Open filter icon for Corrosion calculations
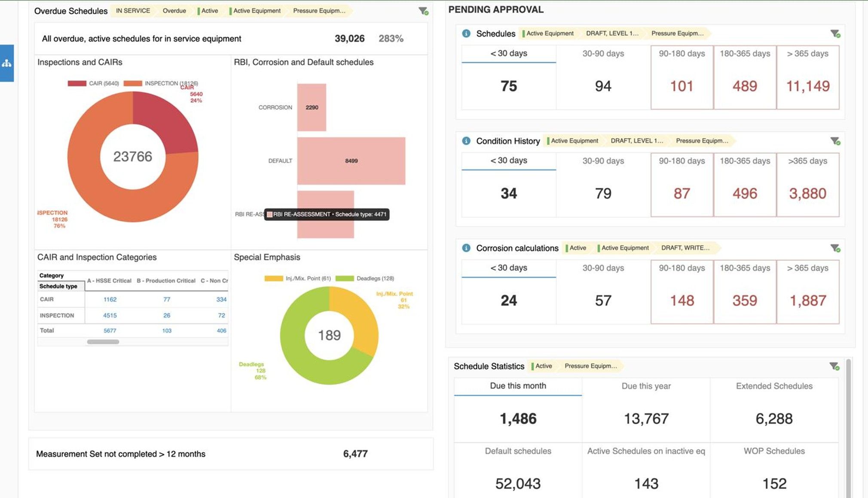The width and height of the screenshot is (868, 498). point(835,248)
